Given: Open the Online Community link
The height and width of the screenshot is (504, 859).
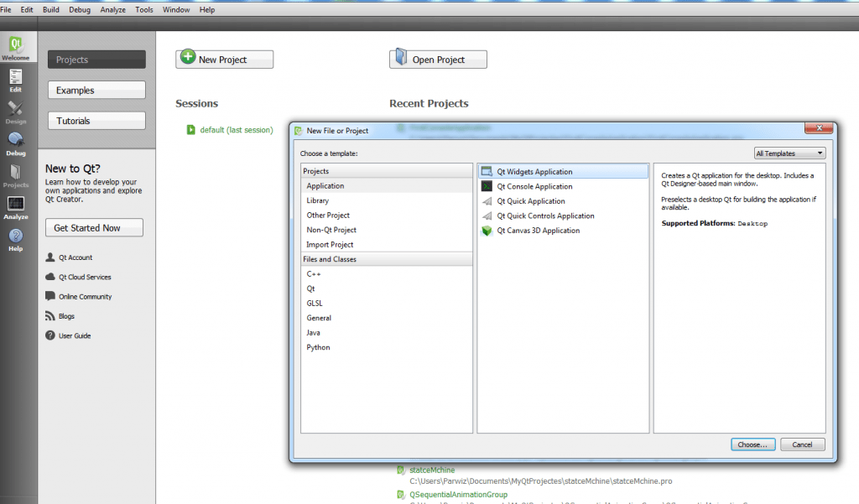Looking at the screenshot, I should click(86, 296).
